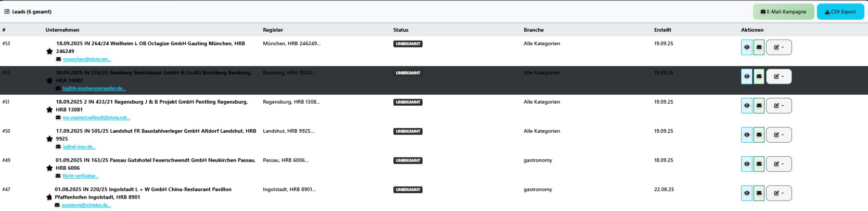This screenshot has width=868, height=211.
Task: Click UNBEKANNT status badge of lead #49
Action: [408, 160]
